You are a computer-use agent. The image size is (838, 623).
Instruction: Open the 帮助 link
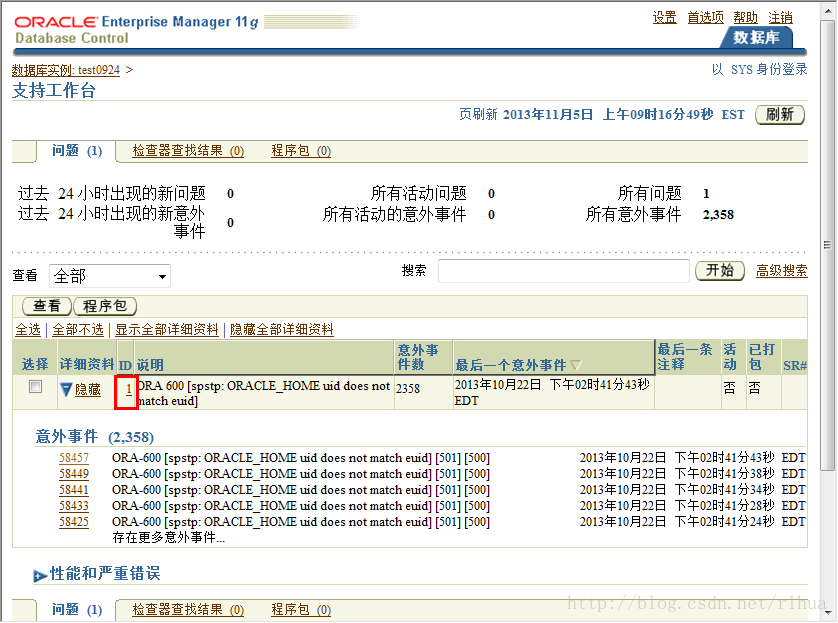746,18
